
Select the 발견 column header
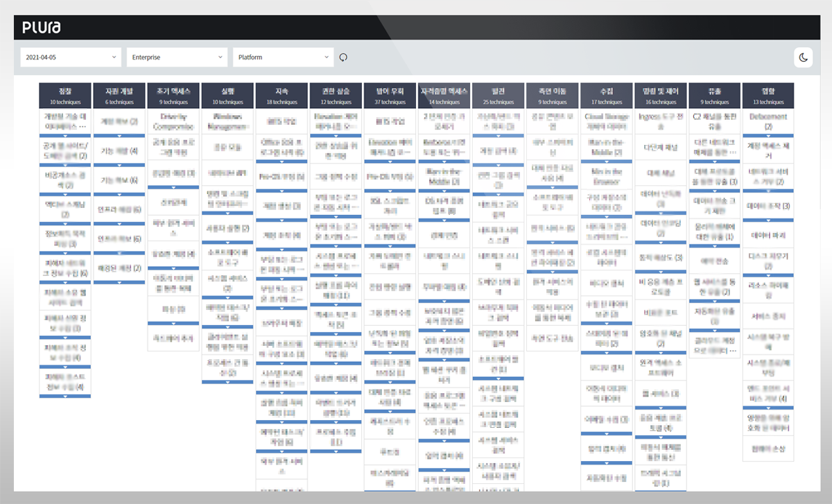tap(498, 96)
